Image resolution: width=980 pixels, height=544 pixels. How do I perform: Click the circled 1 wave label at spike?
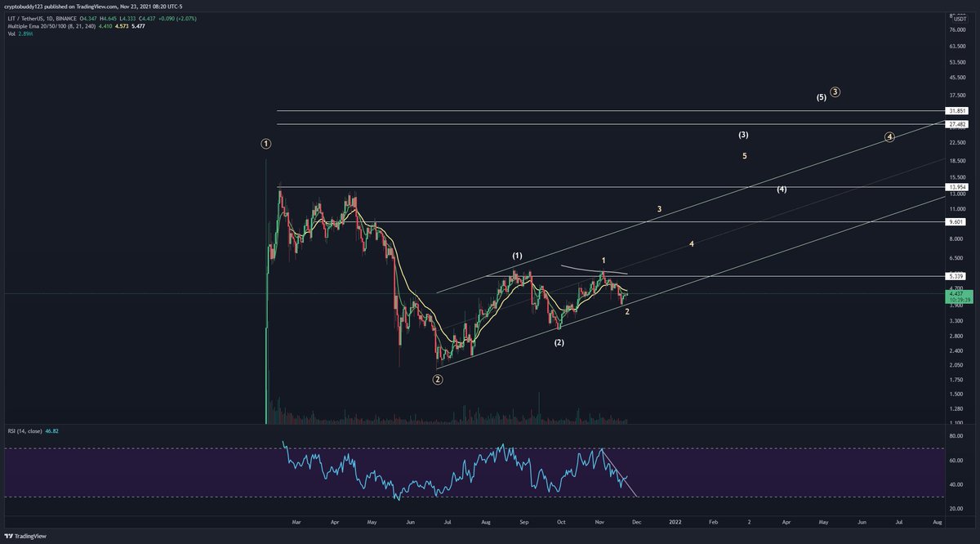click(266, 144)
